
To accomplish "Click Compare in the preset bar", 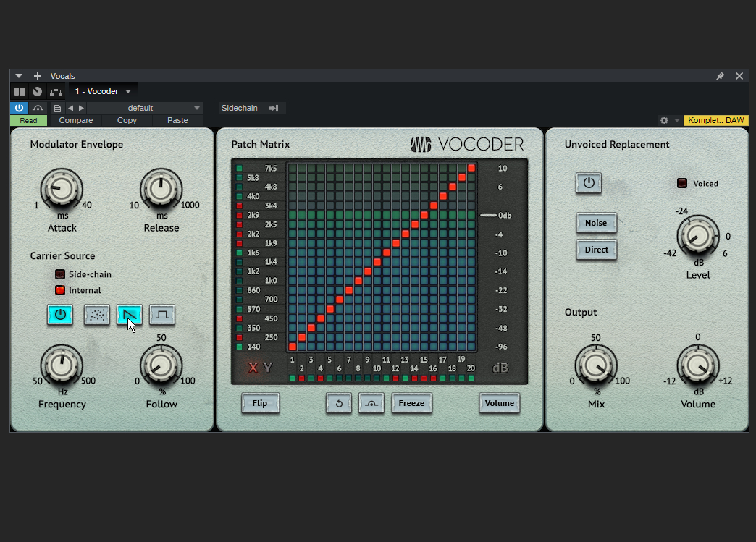I will pyautogui.click(x=76, y=120).
